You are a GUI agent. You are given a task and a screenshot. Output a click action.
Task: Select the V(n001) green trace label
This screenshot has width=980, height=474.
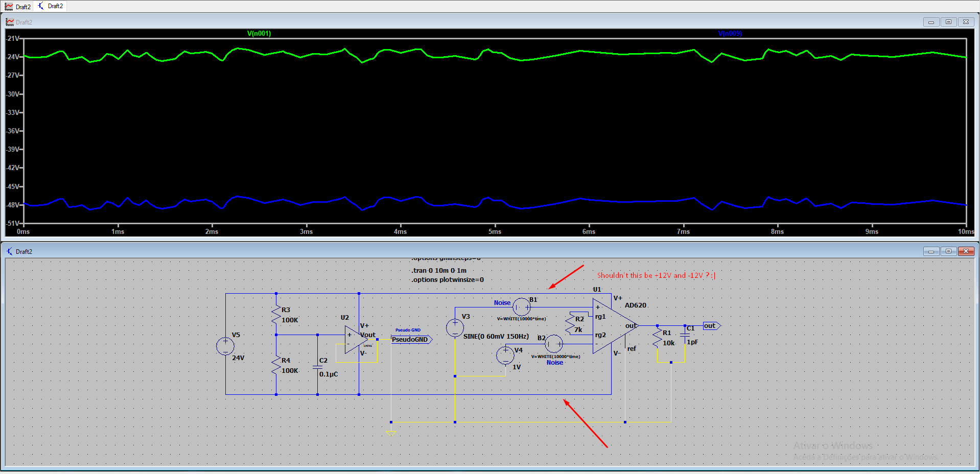[259, 34]
